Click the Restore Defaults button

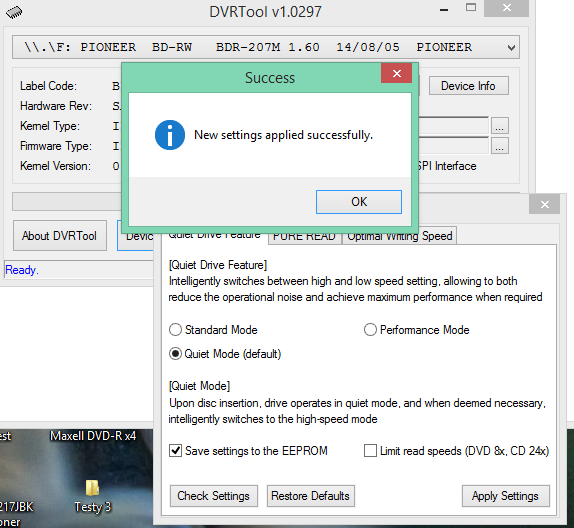click(x=310, y=496)
